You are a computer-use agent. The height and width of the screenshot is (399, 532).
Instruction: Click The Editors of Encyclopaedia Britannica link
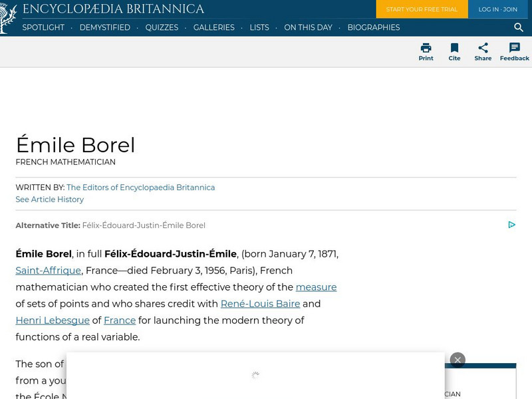140,188
